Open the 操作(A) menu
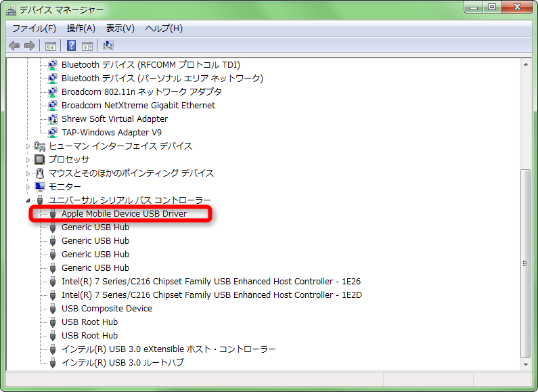Screen dimensions: 538x392 click(x=81, y=28)
